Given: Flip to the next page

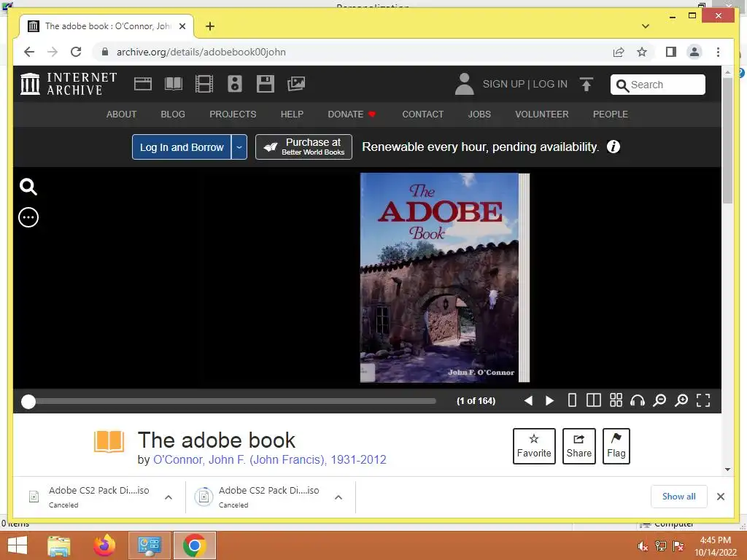Looking at the screenshot, I should [549, 400].
